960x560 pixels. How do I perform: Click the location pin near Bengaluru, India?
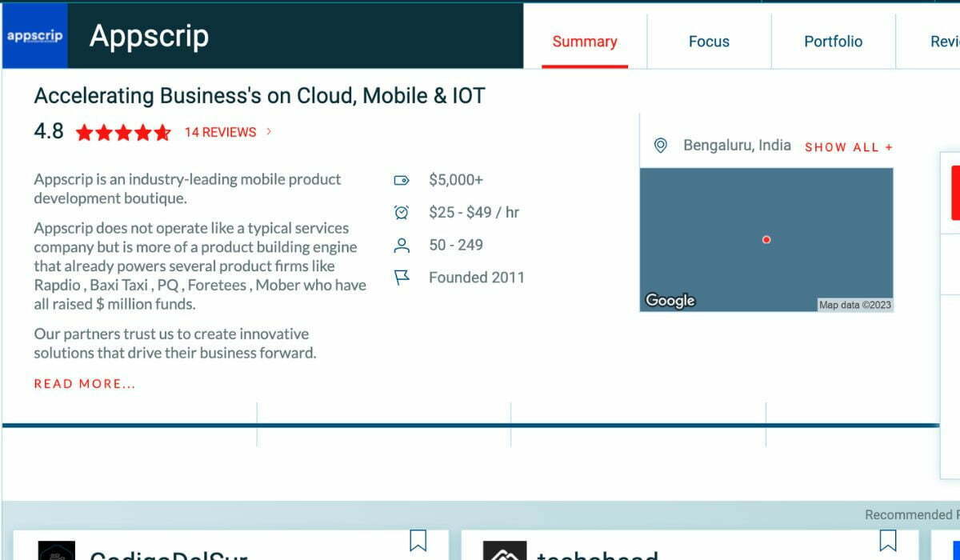660,146
